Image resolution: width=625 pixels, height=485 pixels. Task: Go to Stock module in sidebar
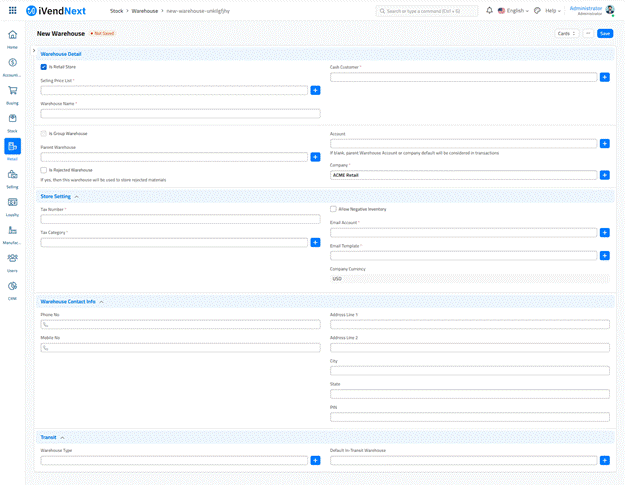pos(12,120)
